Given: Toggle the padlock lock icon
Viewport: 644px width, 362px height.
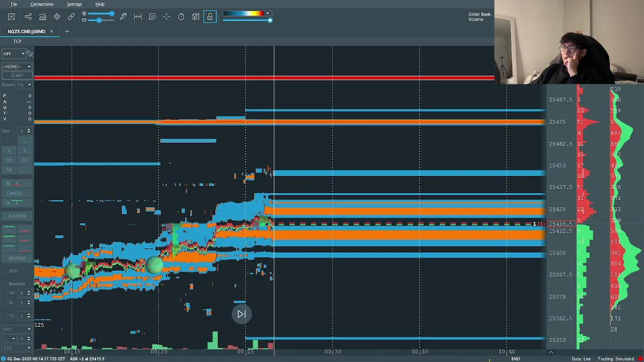Looking at the screenshot, I should click(x=210, y=17).
